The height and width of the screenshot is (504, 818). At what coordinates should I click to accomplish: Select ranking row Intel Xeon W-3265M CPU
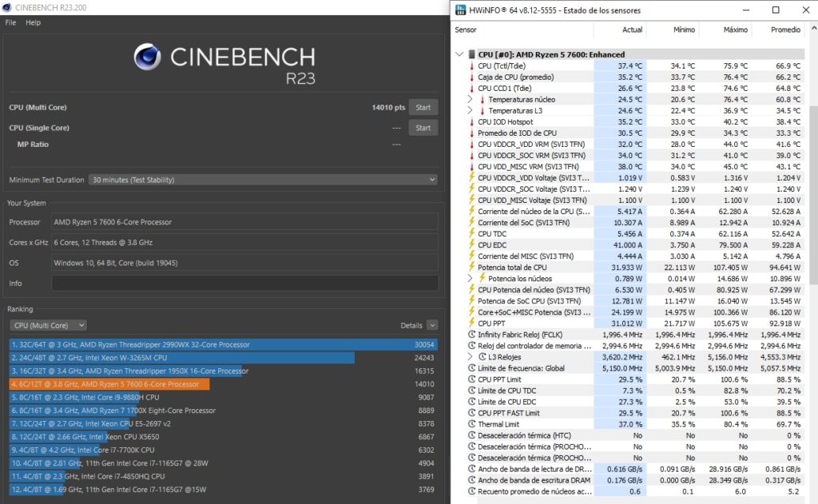pyautogui.click(x=224, y=358)
